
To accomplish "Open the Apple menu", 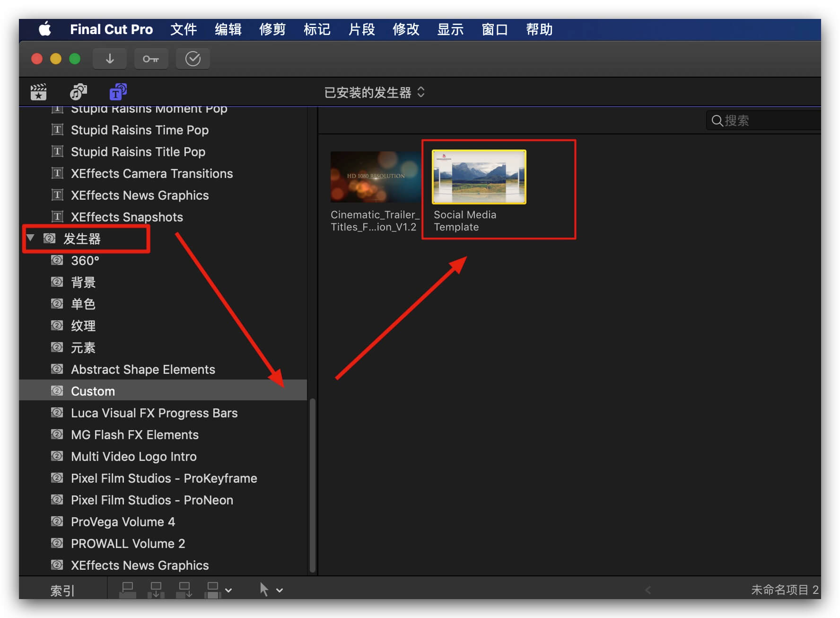I will [45, 29].
